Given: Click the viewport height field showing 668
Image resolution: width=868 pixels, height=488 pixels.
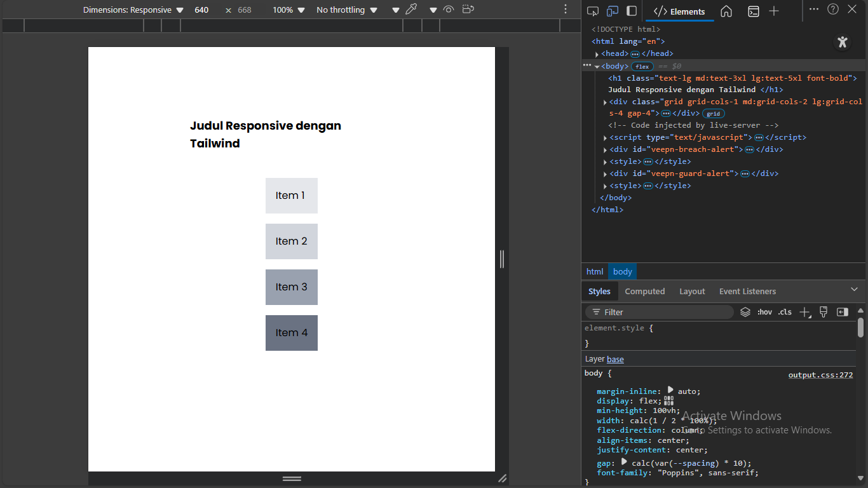Looking at the screenshot, I should pyautogui.click(x=245, y=10).
